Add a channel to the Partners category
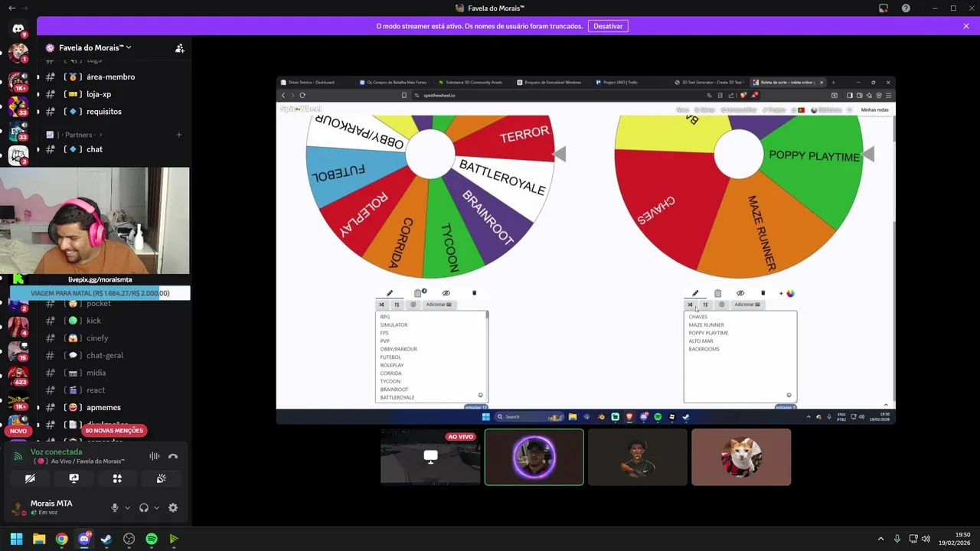The height and width of the screenshot is (551, 980). pos(179,135)
